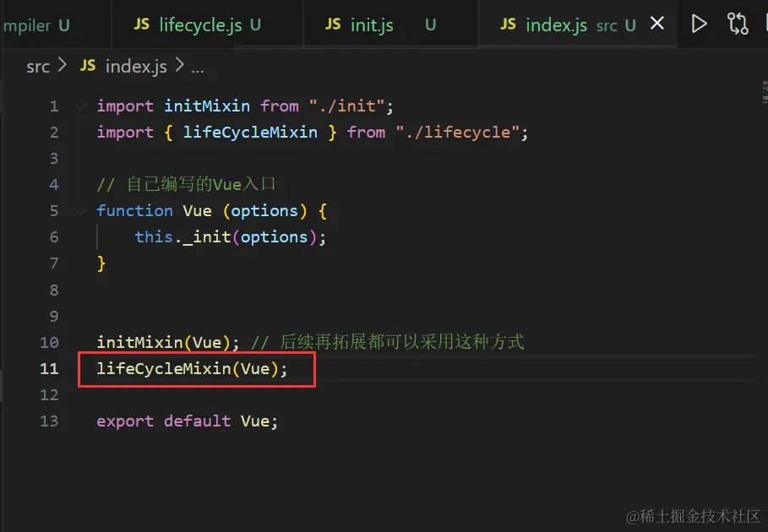Image resolution: width=768 pixels, height=532 pixels.
Task: Collapse the Vue function fold arrow on line 5
Action: 81,211
